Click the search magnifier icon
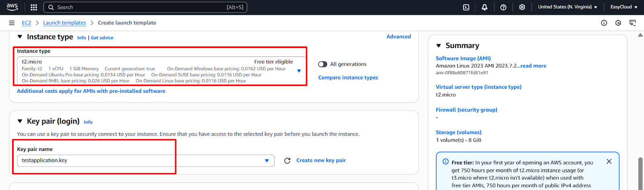644x190 pixels. pos(51,7)
